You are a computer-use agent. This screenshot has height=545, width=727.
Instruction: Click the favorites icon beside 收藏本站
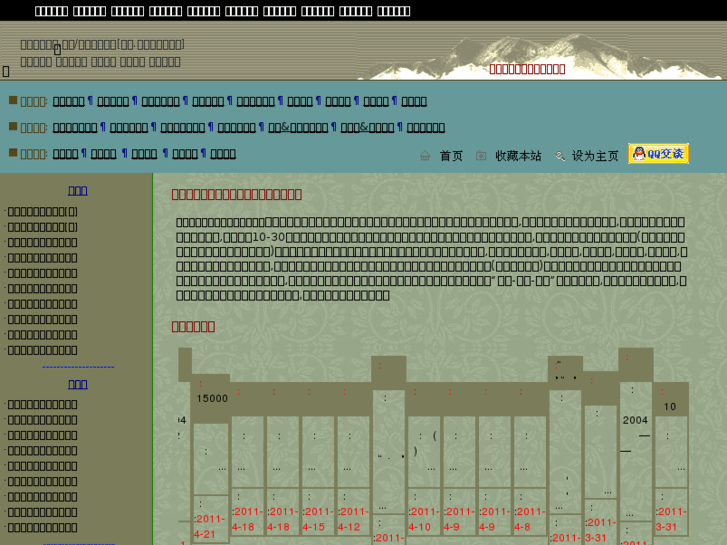[x=481, y=156]
